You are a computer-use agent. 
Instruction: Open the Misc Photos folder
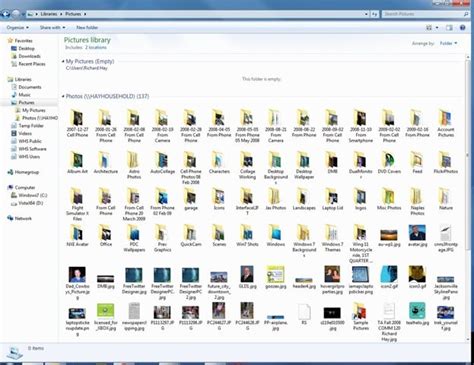(x=389, y=199)
